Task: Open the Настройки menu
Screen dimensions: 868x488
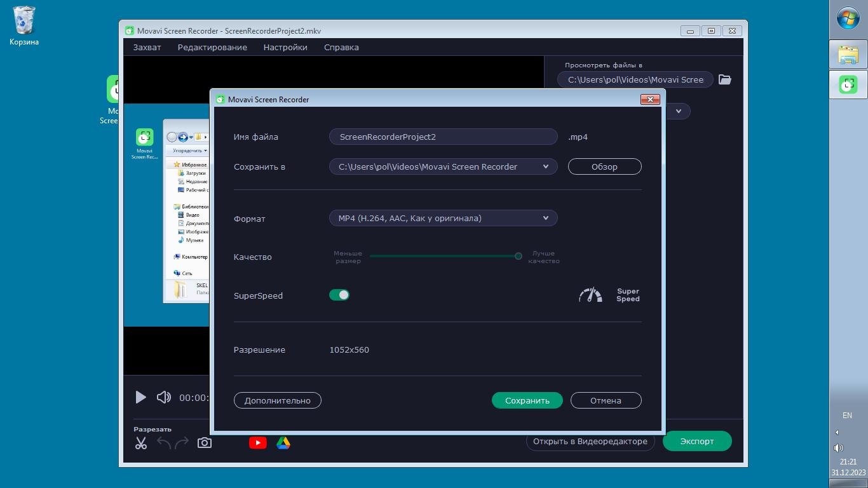Action: (285, 47)
